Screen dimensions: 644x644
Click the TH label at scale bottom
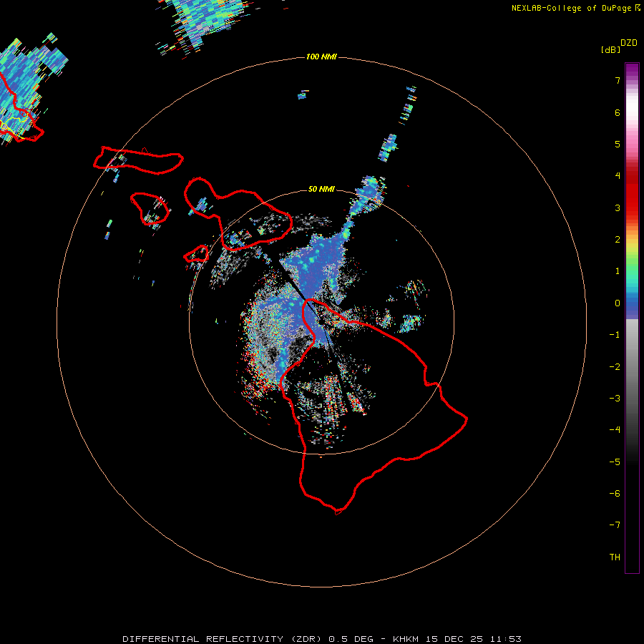[615, 557]
